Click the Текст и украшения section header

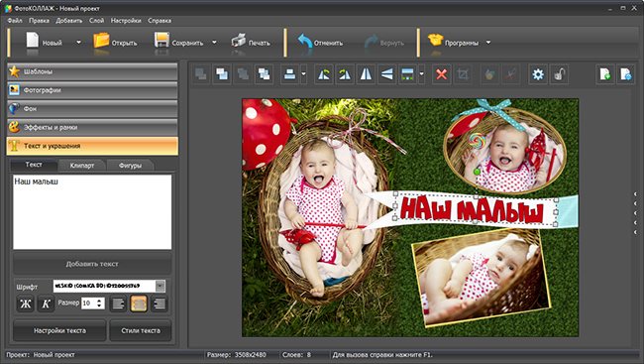coord(92,146)
